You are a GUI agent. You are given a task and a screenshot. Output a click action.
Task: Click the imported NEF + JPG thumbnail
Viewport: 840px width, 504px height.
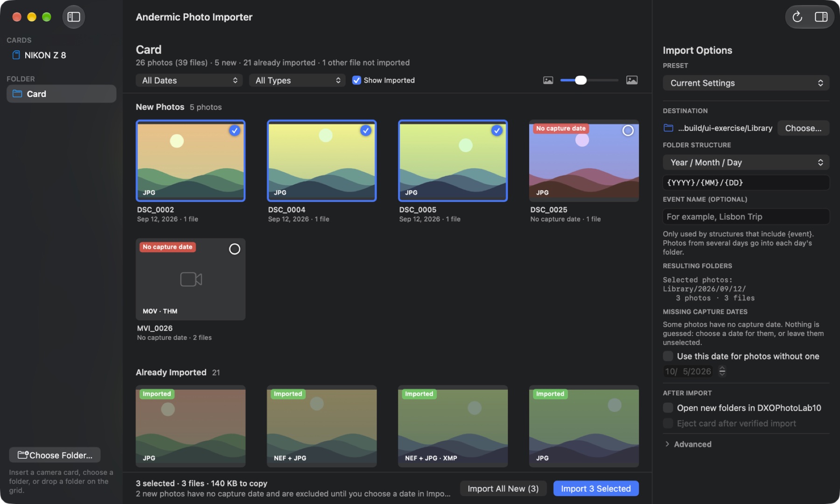322,426
